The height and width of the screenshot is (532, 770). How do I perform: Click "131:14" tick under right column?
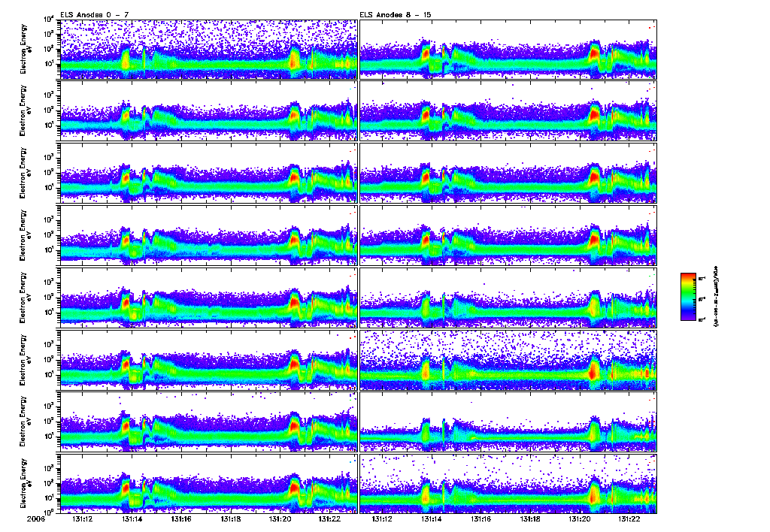tap(431, 518)
